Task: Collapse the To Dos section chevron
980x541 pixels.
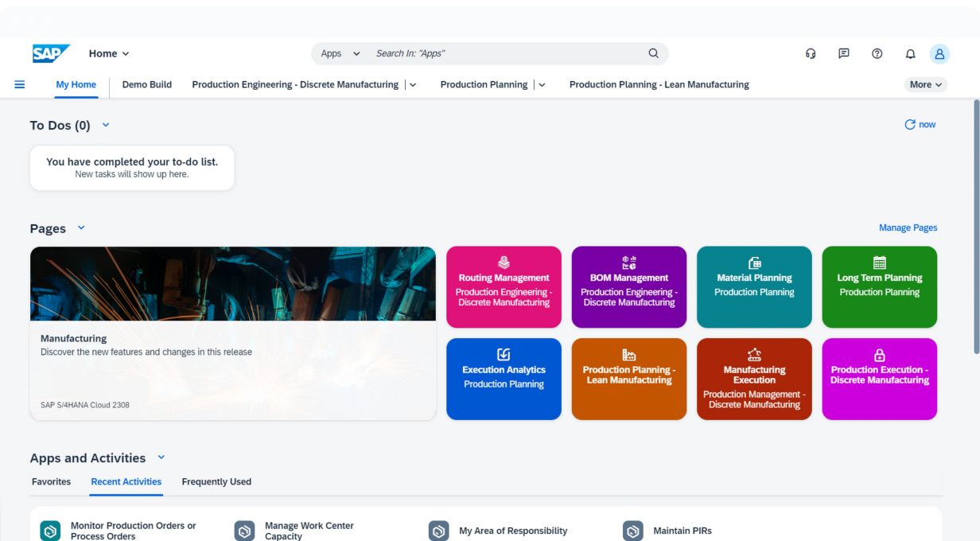Action: click(x=107, y=125)
